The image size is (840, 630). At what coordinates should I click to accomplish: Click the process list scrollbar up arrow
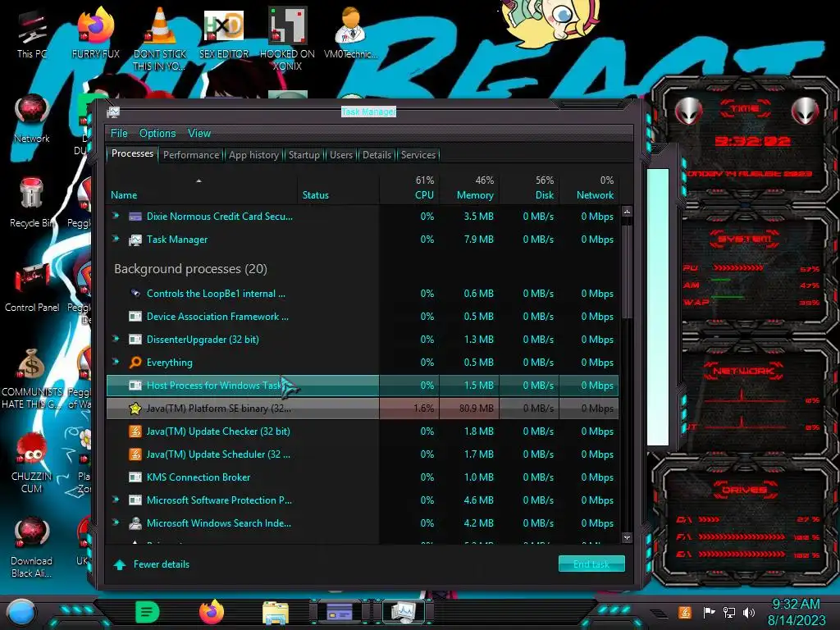627,212
